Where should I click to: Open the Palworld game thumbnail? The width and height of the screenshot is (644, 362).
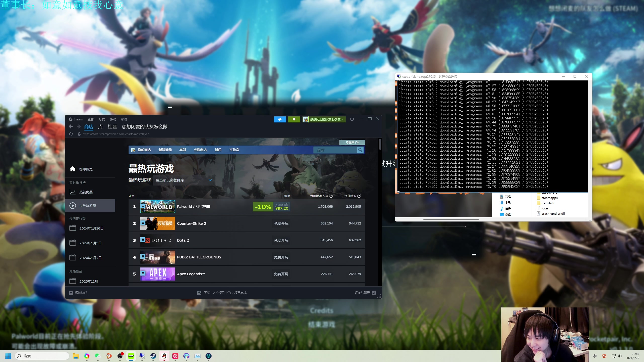(158, 207)
